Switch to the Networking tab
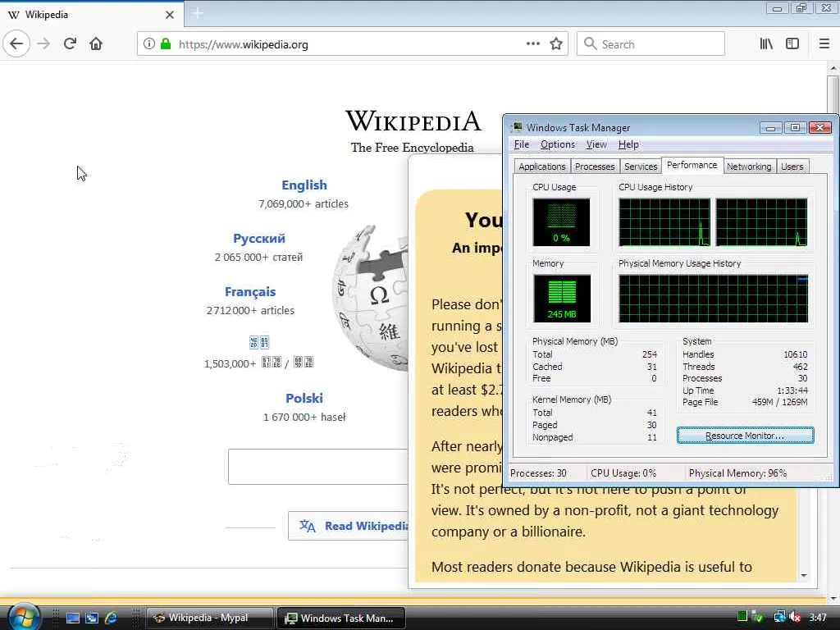The width and height of the screenshot is (840, 630). click(749, 167)
